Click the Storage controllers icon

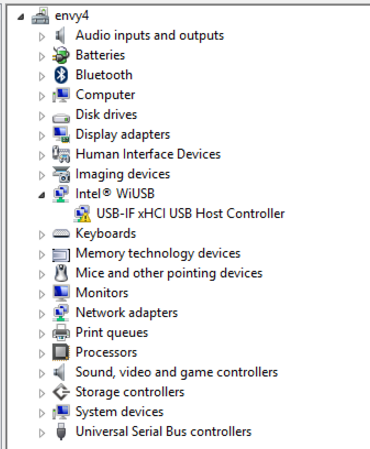(61, 392)
